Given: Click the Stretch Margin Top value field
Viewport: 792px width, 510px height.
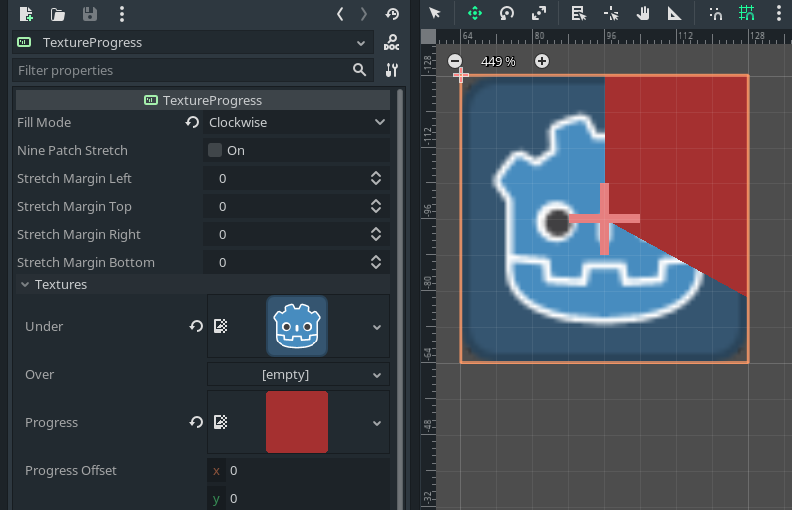Looking at the screenshot, I should point(296,207).
